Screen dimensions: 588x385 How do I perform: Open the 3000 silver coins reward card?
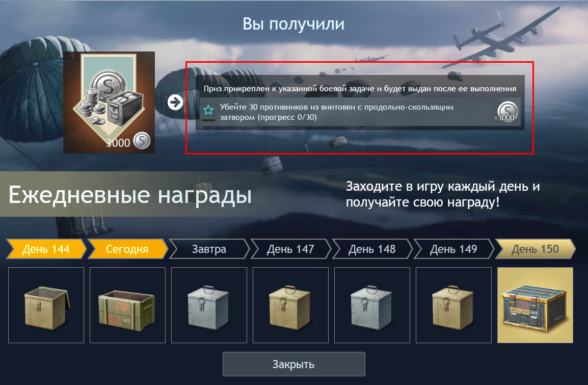(x=109, y=102)
